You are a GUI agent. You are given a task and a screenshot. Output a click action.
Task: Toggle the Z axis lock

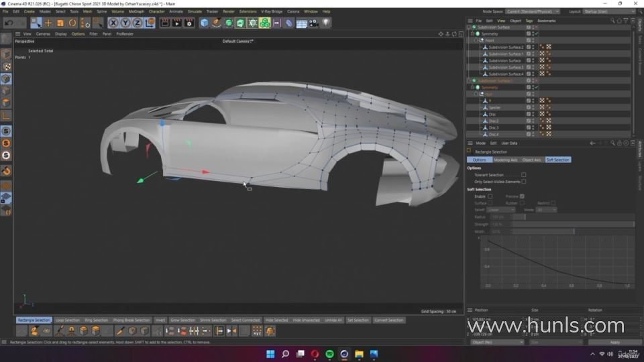(137, 23)
